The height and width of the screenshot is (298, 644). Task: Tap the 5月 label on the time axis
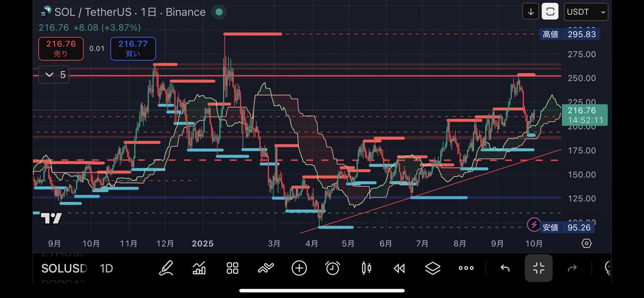point(348,243)
